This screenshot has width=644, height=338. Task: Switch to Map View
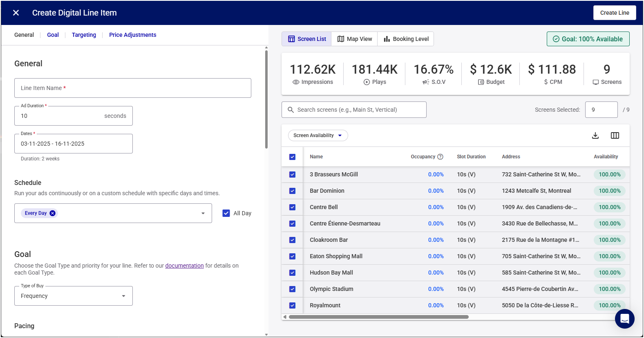click(354, 39)
